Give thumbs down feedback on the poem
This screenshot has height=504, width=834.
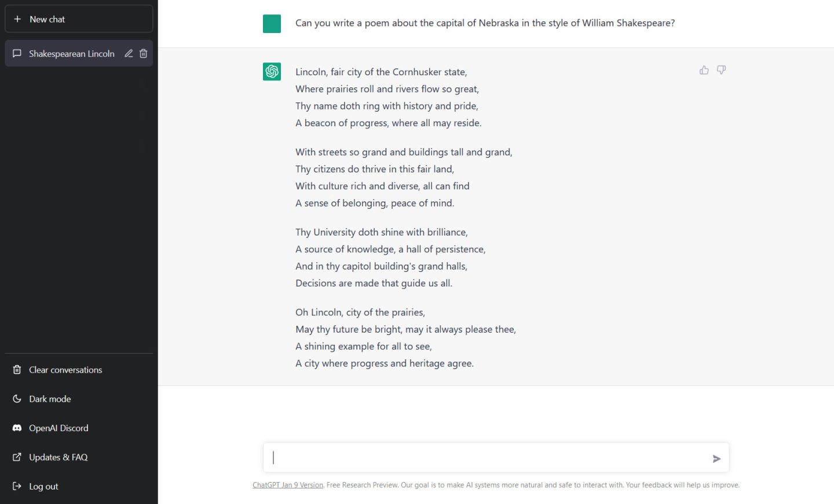[x=721, y=70]
